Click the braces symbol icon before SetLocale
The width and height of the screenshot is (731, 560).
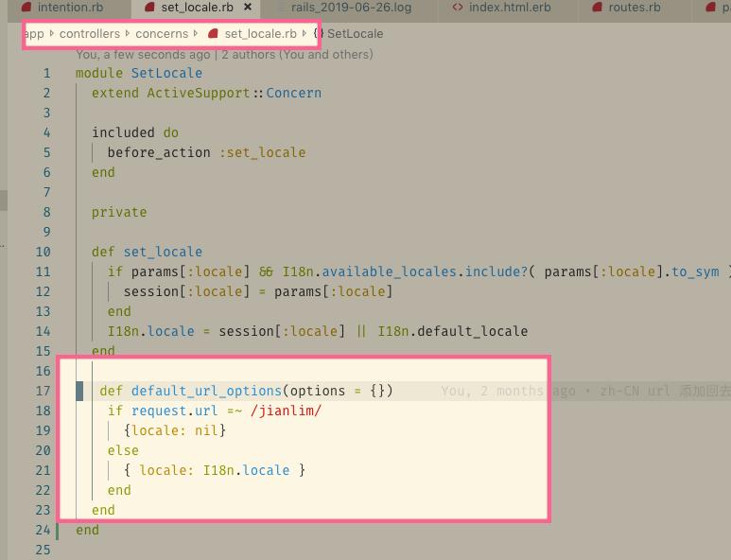click(318, 33)
